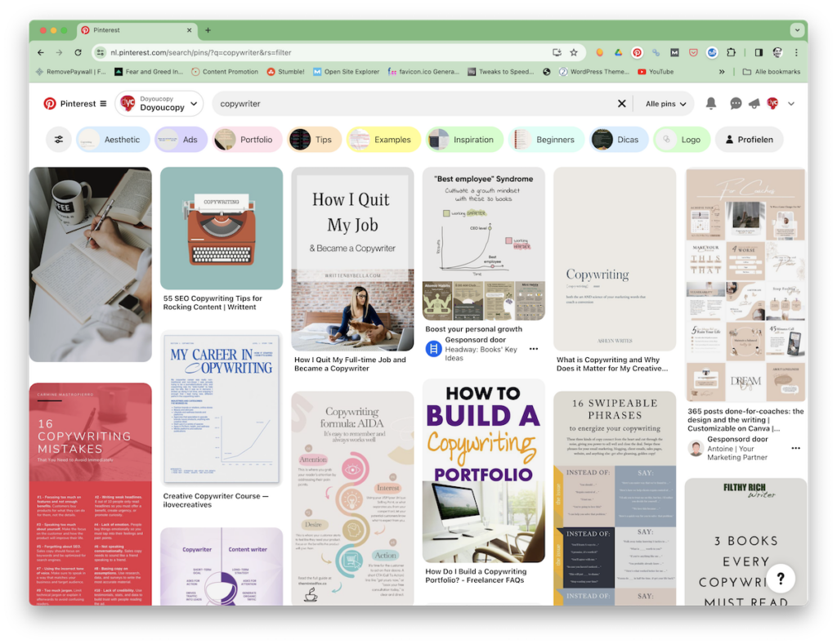
Task: Select the yellow Examples filter chip
Action: pyautogui.click(x=383, y=140)
